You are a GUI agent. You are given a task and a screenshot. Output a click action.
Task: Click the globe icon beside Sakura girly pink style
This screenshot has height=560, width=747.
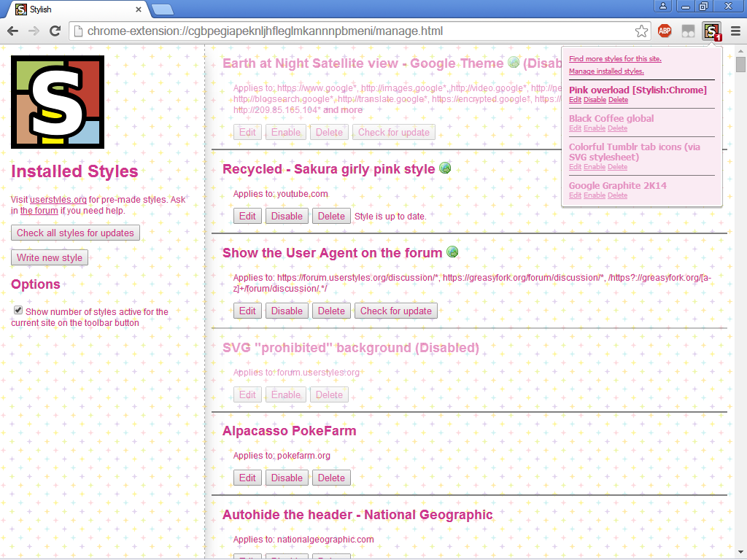(445, 168)
